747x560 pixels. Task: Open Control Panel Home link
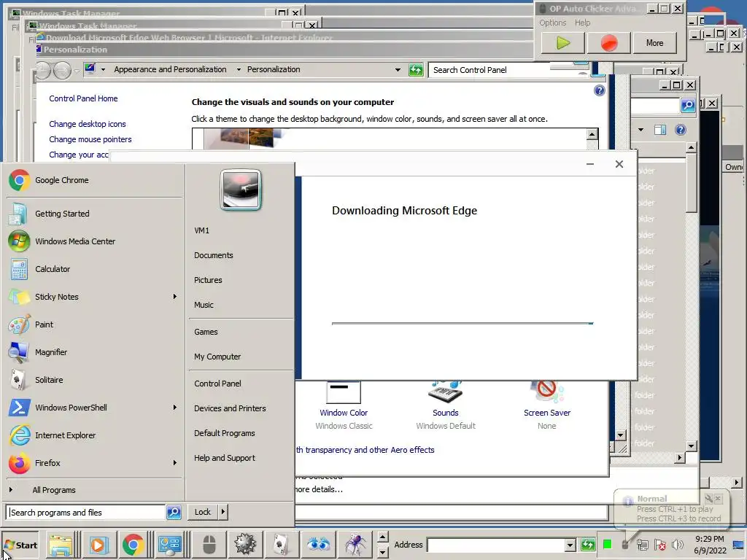[x=83, y=98]
